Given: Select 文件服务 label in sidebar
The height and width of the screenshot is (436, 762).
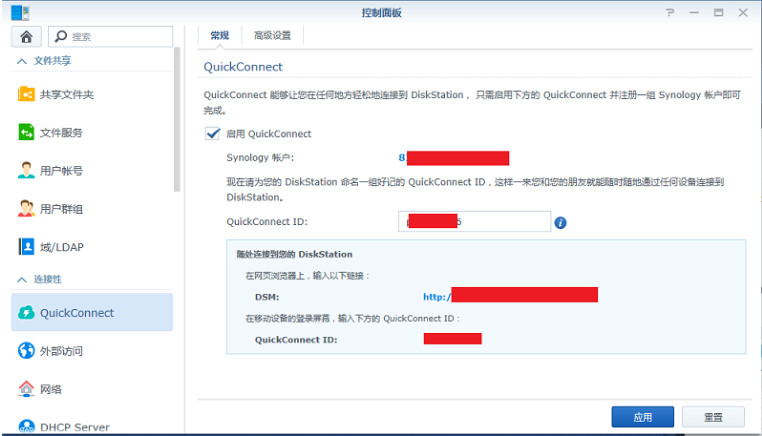Looking at the screenshot, I should tap(61, 133).
